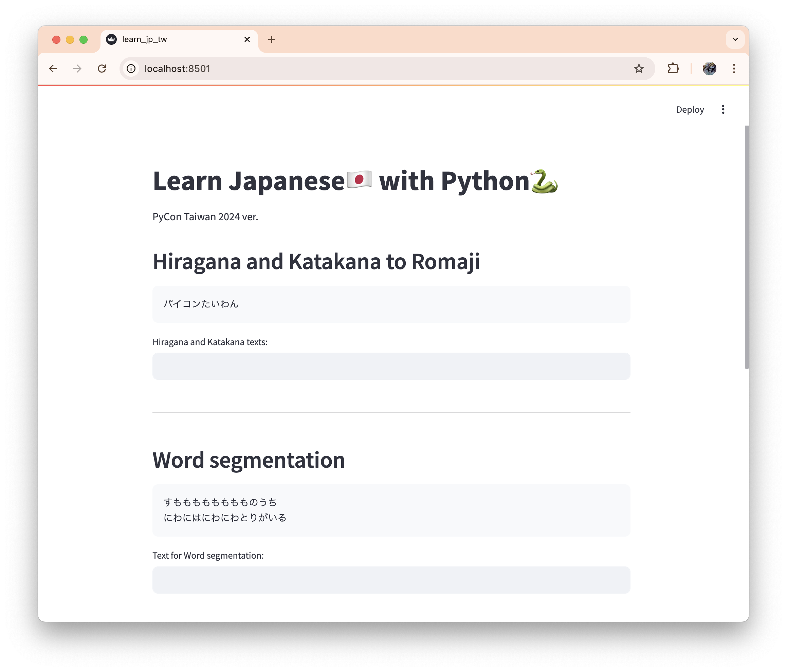The width and height of the screenshot is (787, 672).
Task: Open the browser extensions puzzle icon
Action: click(673, 69)
